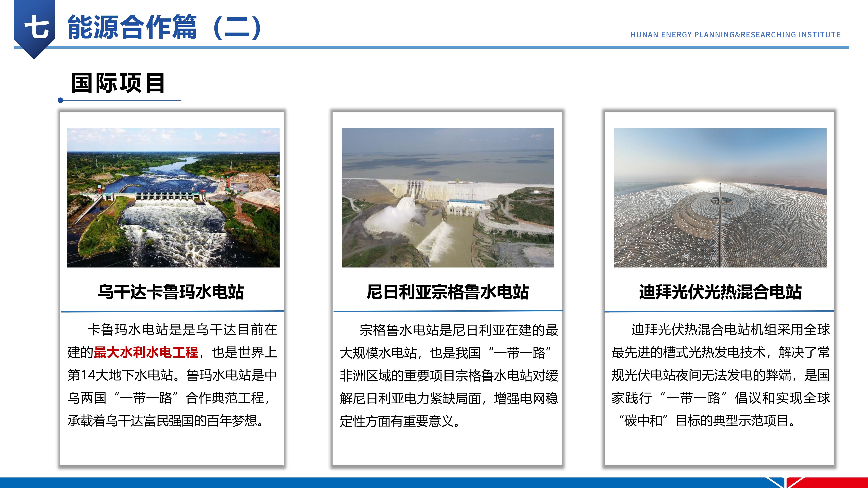Select the card title '乌干达卡鲁玛水电站'
The image size is (868, 488).
[x=171, y=292]
